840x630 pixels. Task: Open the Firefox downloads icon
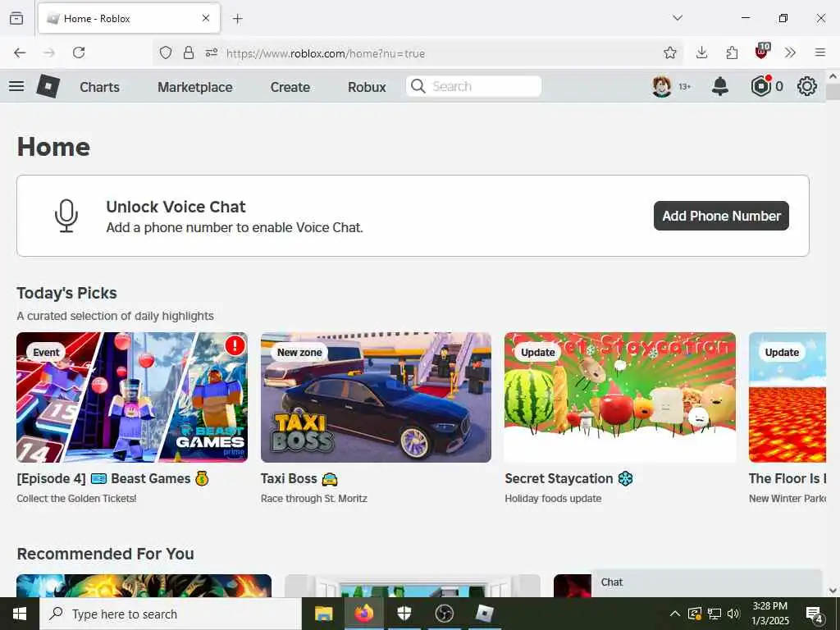(702, 52)
